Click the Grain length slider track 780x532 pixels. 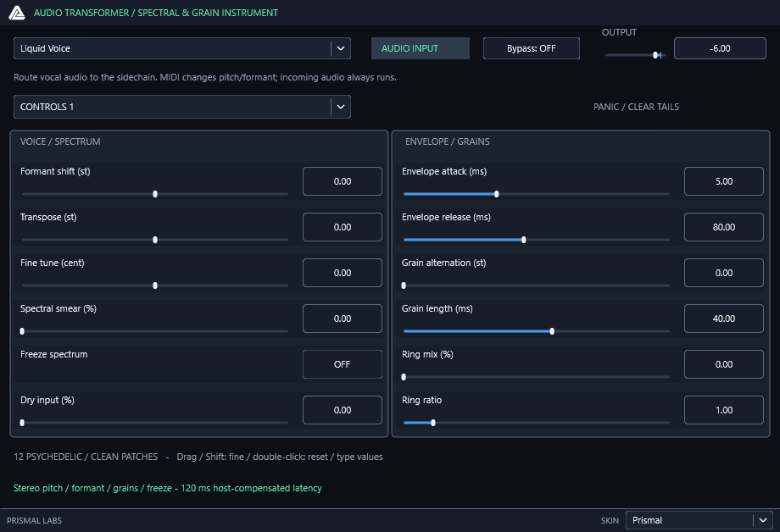[x=537, y=331]
